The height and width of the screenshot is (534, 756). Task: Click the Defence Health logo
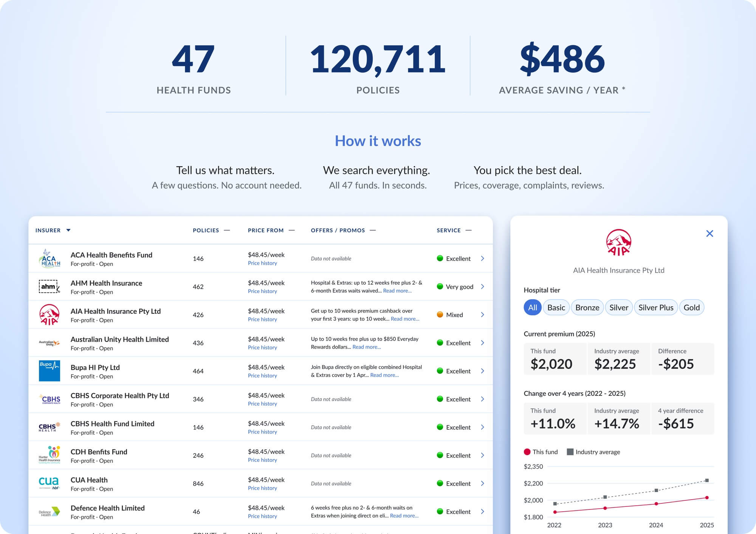click(50, 512)
